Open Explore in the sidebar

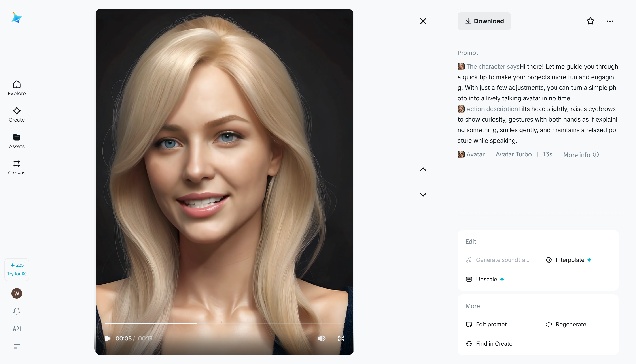click(x=17, y=88)
